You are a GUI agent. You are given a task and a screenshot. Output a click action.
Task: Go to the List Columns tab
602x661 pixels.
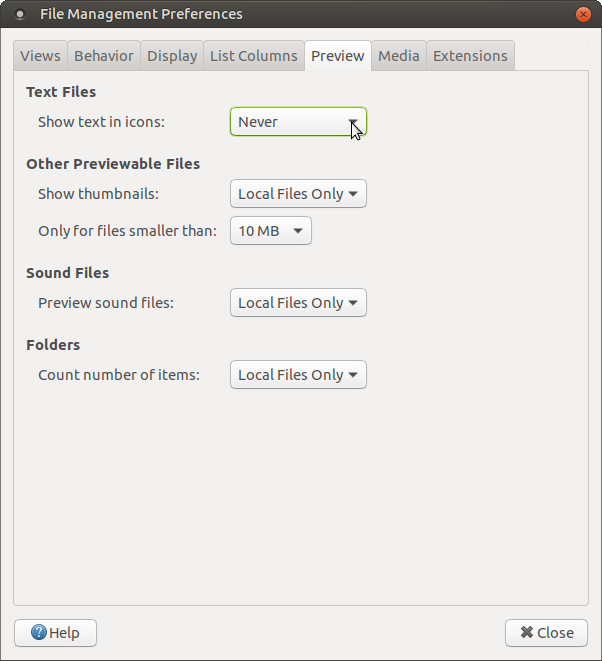254,56
